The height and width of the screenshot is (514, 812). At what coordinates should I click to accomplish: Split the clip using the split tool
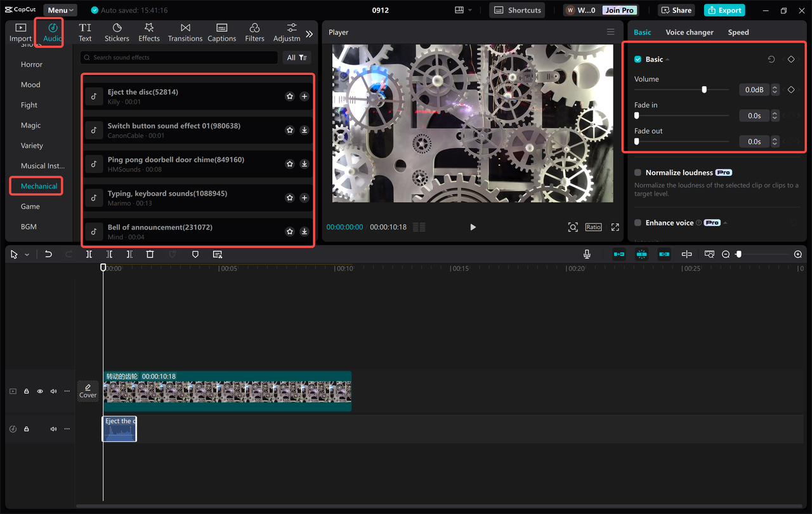click(x=89, y=254)
